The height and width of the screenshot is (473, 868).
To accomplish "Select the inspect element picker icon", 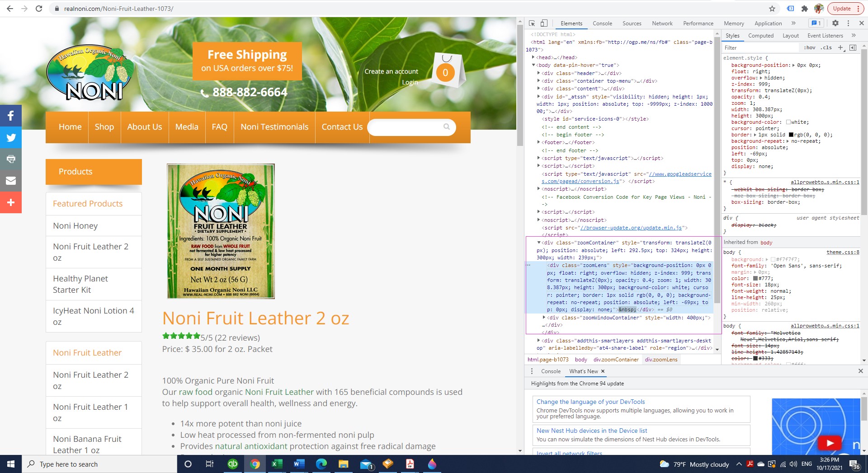I will (x=532, y=23).
